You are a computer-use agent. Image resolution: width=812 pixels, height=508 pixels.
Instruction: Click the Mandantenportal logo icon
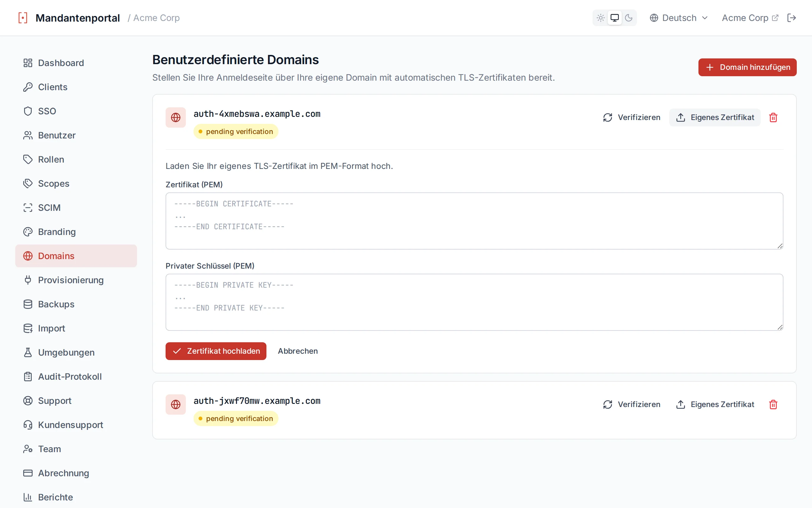23,18
